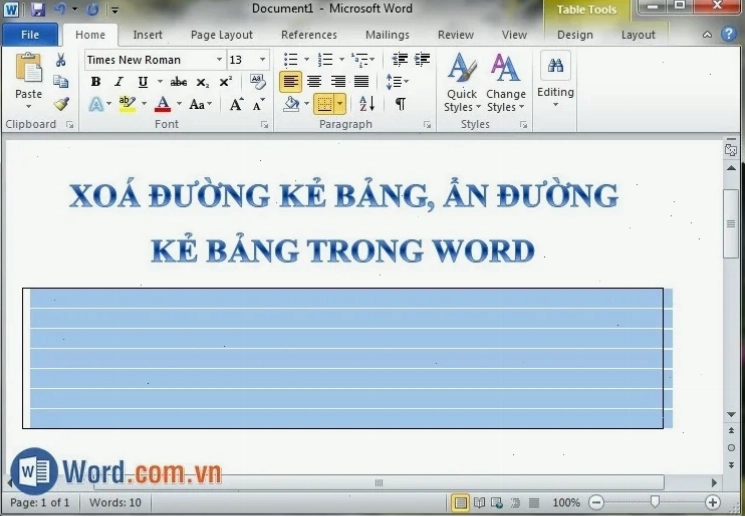
Task: Shrink font size button
Action: (258, 104)
